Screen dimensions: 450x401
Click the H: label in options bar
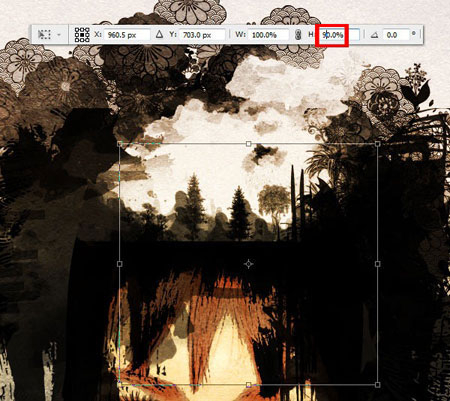(x=311, y=34)
